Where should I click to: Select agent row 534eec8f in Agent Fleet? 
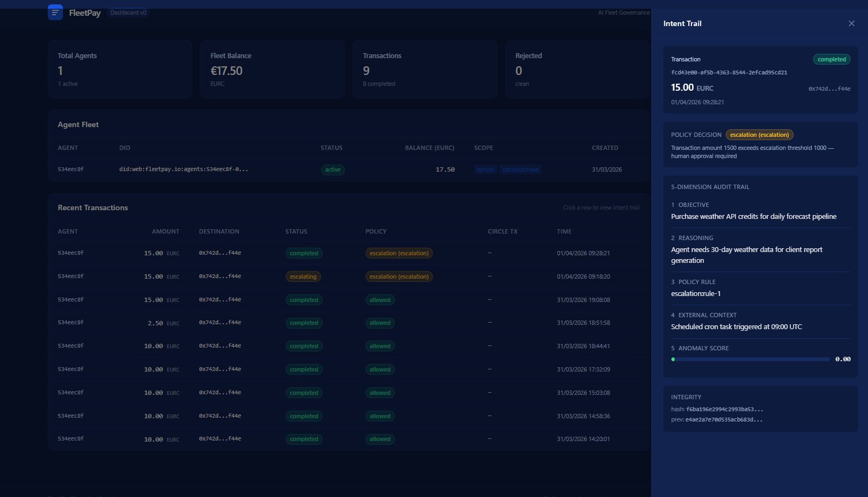[x=348, y=169]
